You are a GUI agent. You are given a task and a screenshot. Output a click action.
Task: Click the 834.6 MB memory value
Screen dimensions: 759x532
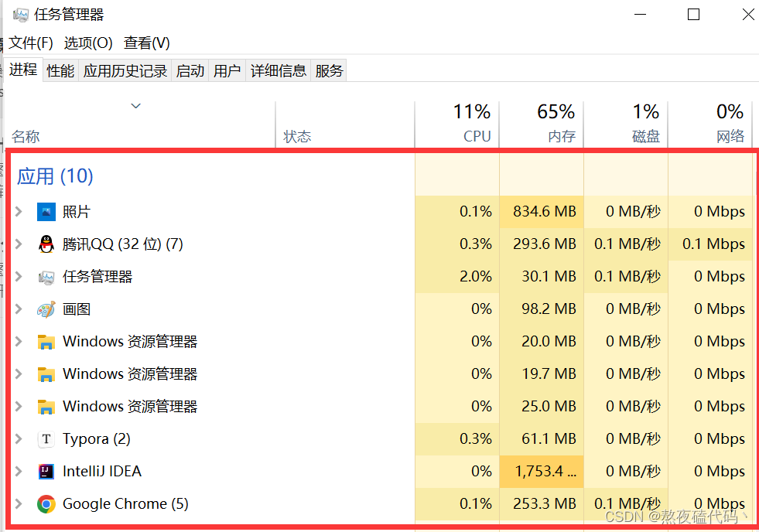click(545, 211)
